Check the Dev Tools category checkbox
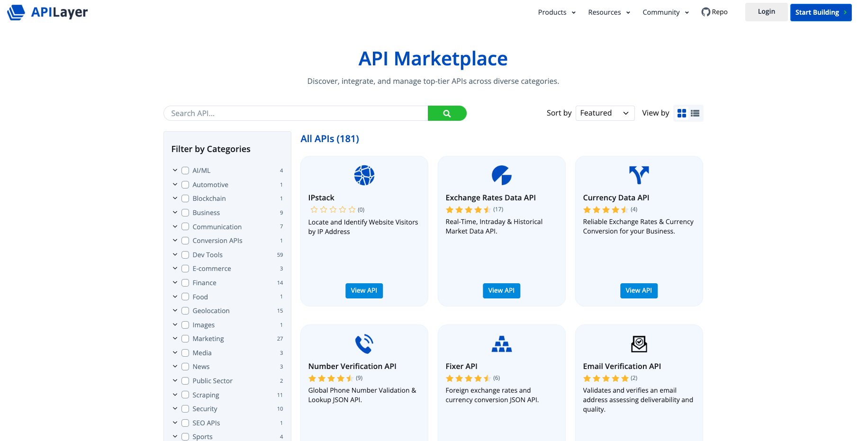The image size is (868, 441). pyautogui.click(x=185, y=255)
